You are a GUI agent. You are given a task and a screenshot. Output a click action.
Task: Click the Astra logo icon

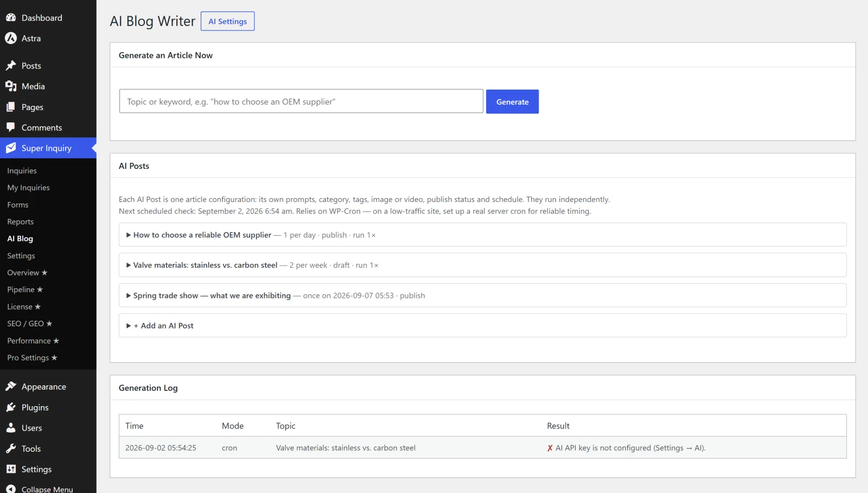pos(11,38)
